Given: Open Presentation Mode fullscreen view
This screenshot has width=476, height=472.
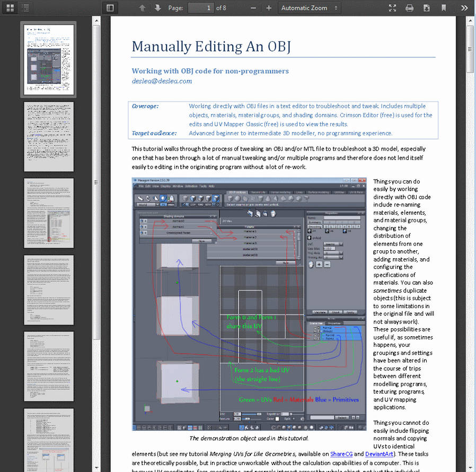Looking at the screenshot, I should [x=392, y=7].
